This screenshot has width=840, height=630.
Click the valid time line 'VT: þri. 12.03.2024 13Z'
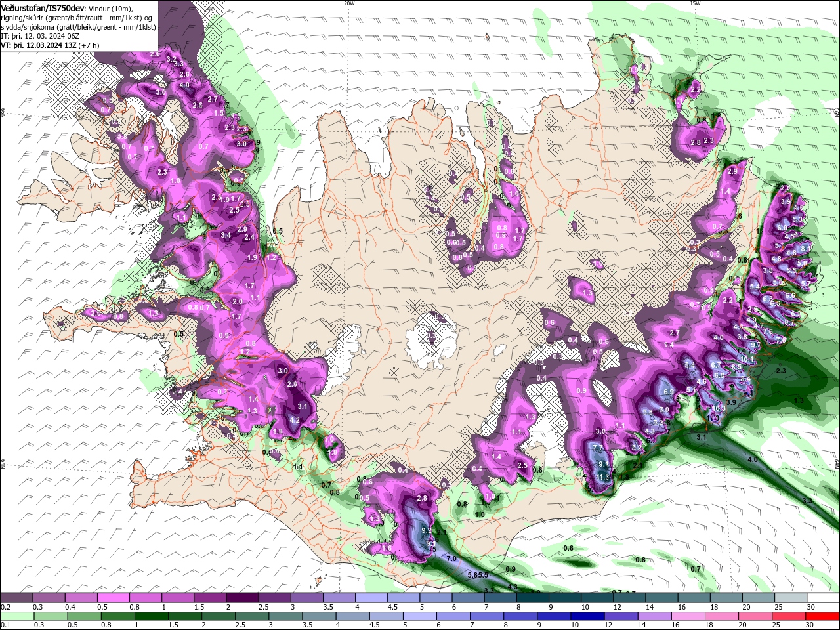pyautogui.click(x=38, y=45)
